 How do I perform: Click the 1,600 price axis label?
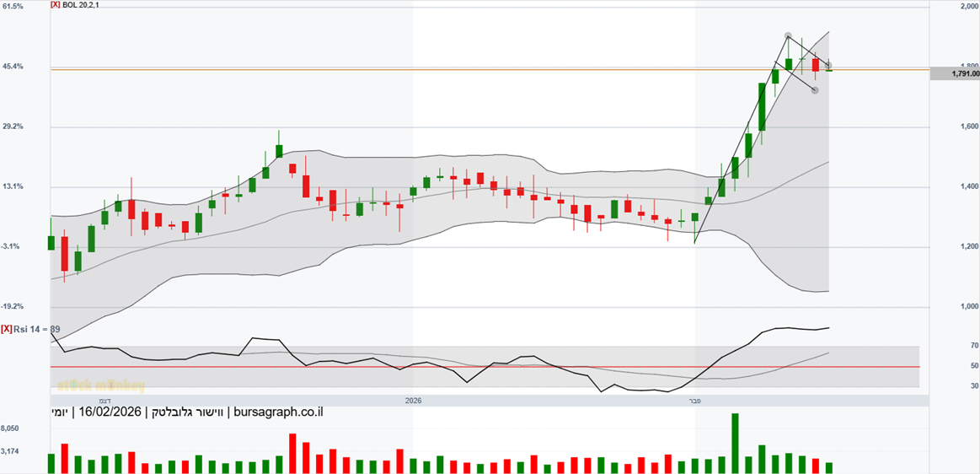969,127
